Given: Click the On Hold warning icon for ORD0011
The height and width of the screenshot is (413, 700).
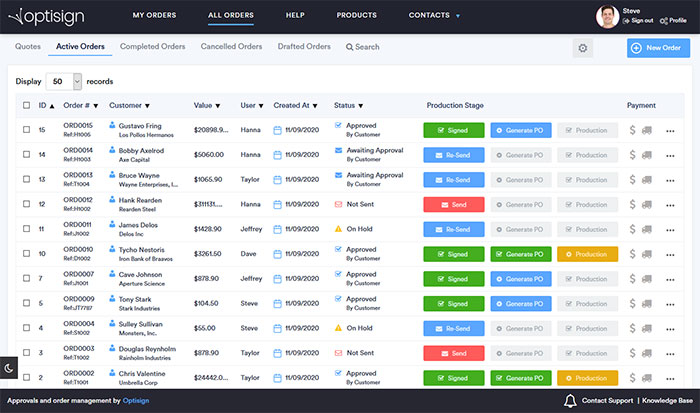Looking at the screenshot, I should tap(338, 229).
